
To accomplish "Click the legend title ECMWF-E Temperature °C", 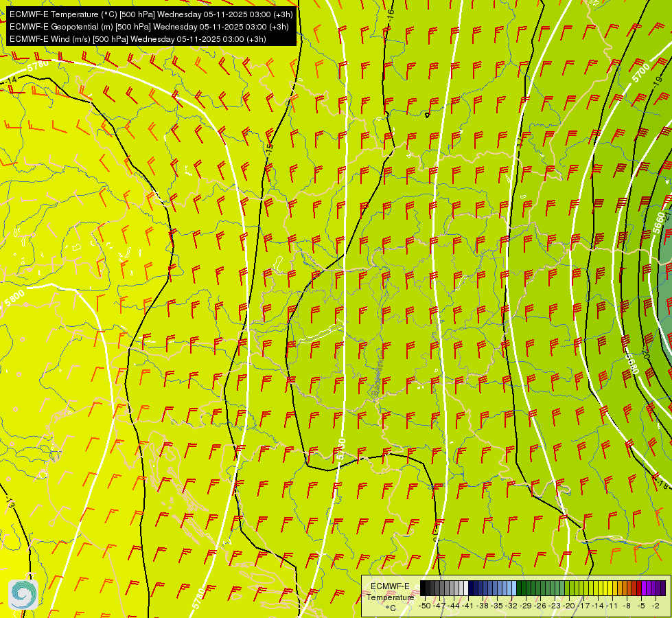I will point(390,597).
